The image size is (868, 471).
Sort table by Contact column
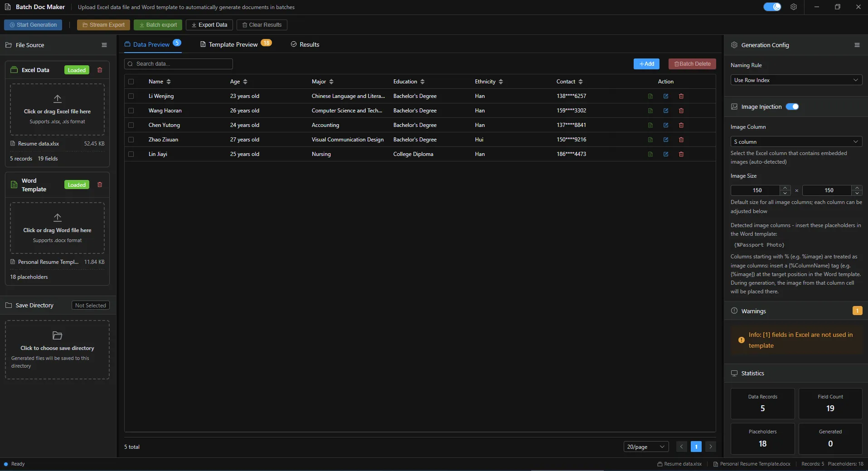click(581, 82)
